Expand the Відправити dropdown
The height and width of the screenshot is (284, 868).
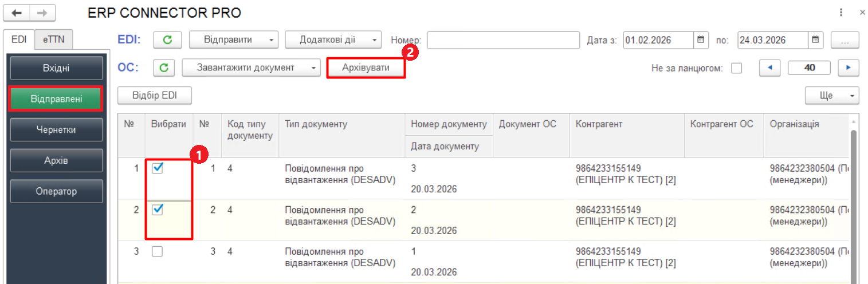point(233,40)
